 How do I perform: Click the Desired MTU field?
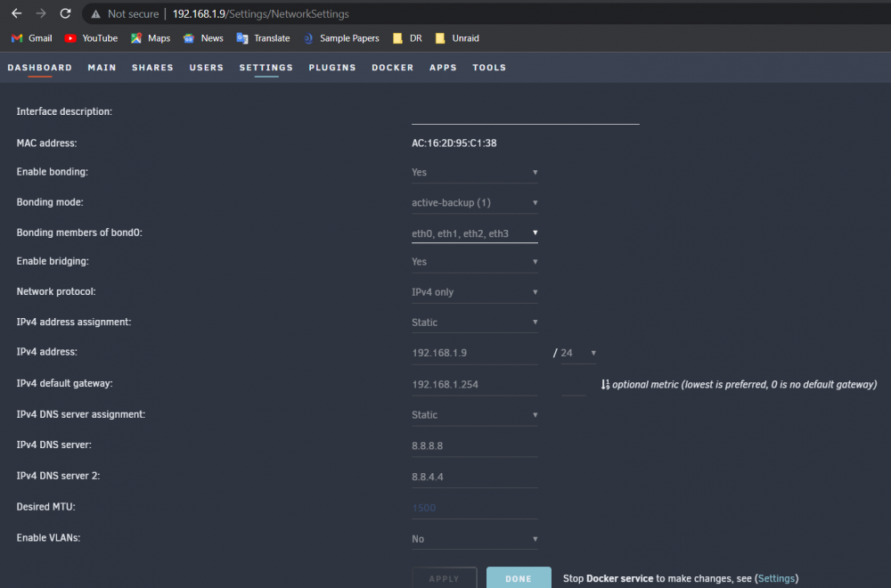pyautogui.click(x=475, y=508)
